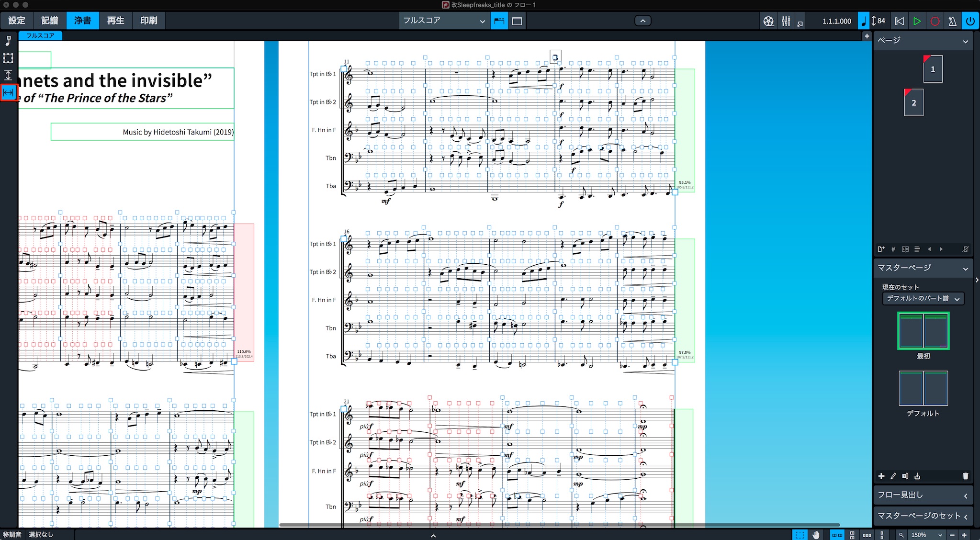
Task: Open the bottom panel with the up chevron
Action: pyautogui.click(x=433, y=536)
